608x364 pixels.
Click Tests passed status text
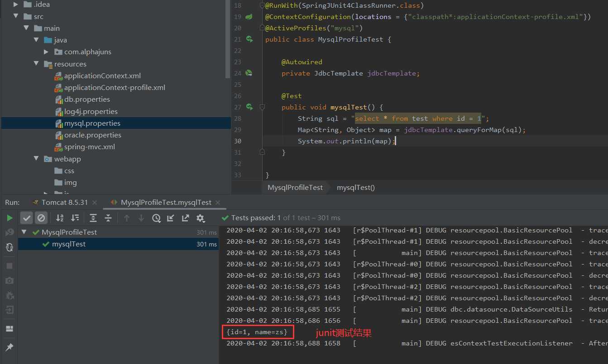point(286,217)
